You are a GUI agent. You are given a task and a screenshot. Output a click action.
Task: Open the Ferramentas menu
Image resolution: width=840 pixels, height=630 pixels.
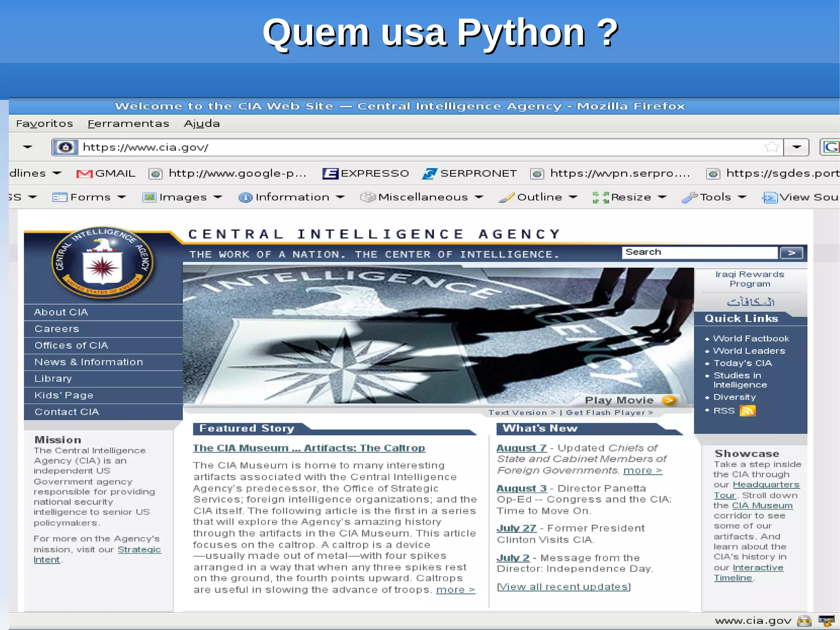[128, 124]
